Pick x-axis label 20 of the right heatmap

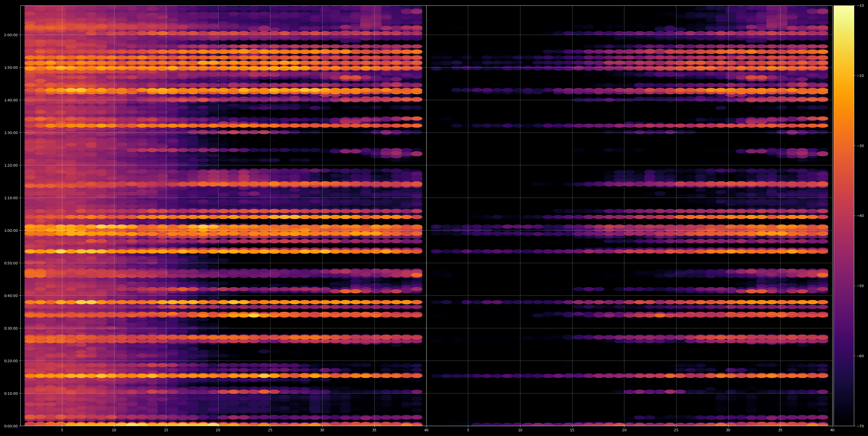click(624, 430)
